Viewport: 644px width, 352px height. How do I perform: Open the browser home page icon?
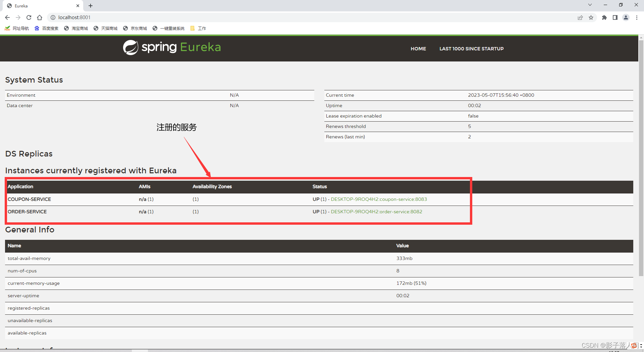[x=40, y=17]
